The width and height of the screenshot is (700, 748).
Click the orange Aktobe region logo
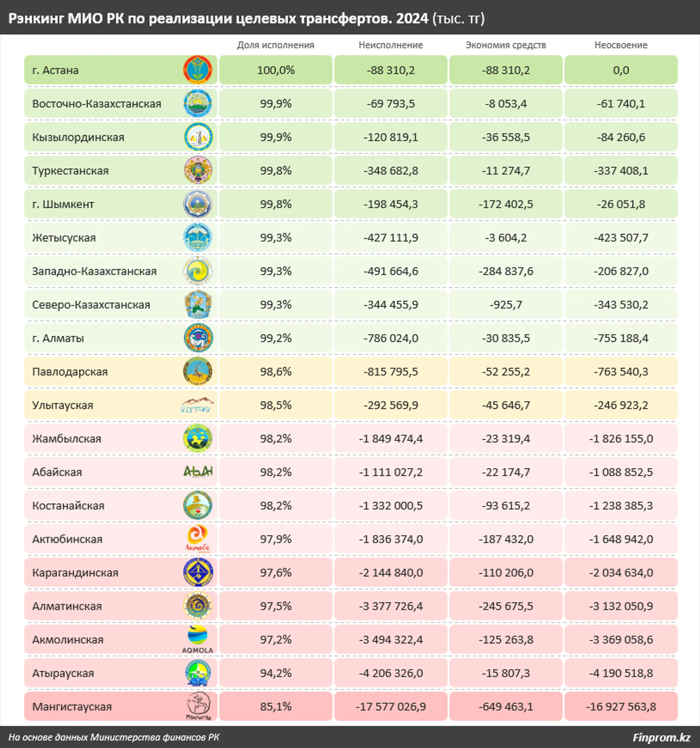[198, 539]
